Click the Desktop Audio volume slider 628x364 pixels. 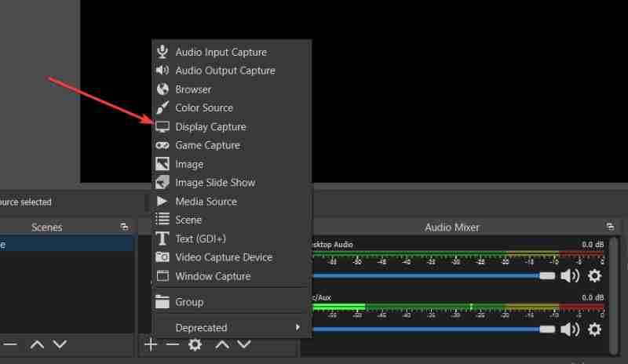[x=434, y=276]
